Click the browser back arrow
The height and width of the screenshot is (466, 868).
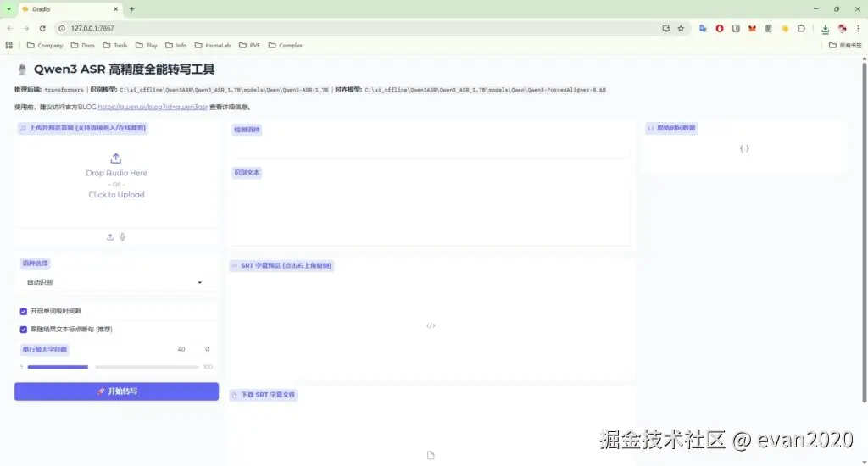point(10,28)
